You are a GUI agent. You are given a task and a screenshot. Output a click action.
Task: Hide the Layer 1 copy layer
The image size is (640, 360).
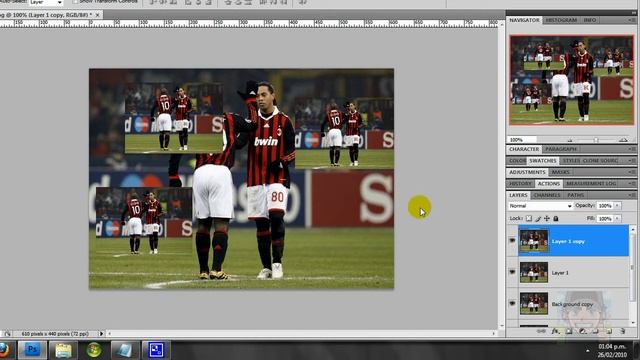click(x=512, y=241)
